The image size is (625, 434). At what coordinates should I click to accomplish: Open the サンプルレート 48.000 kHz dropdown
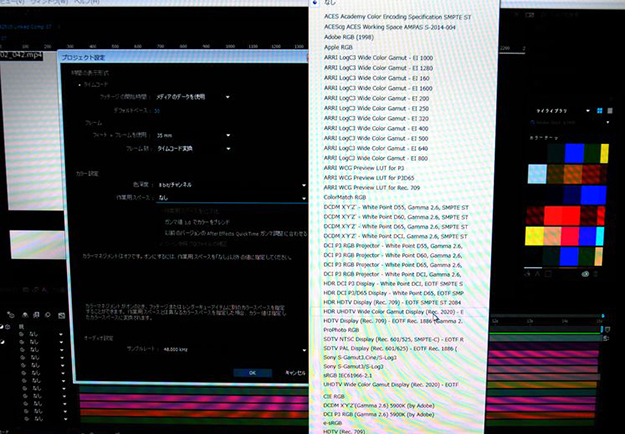click(234, 350)
